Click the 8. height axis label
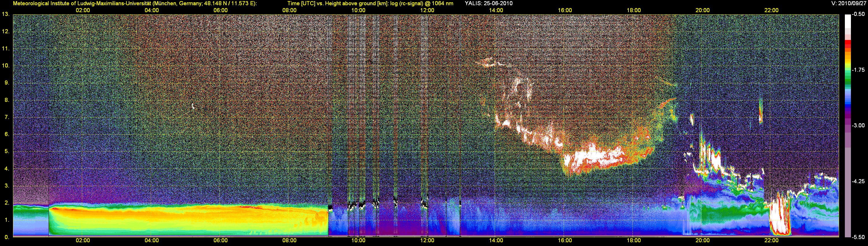Viewport: 868px width, 246px height. pyautogui.click(x=6, y=100)
